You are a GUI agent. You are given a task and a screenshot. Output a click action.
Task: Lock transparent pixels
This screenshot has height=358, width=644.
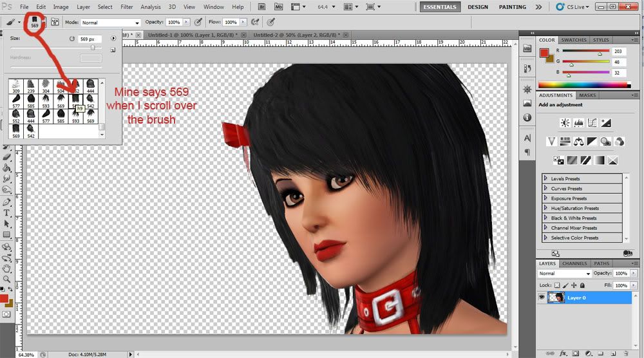(557, 285)
